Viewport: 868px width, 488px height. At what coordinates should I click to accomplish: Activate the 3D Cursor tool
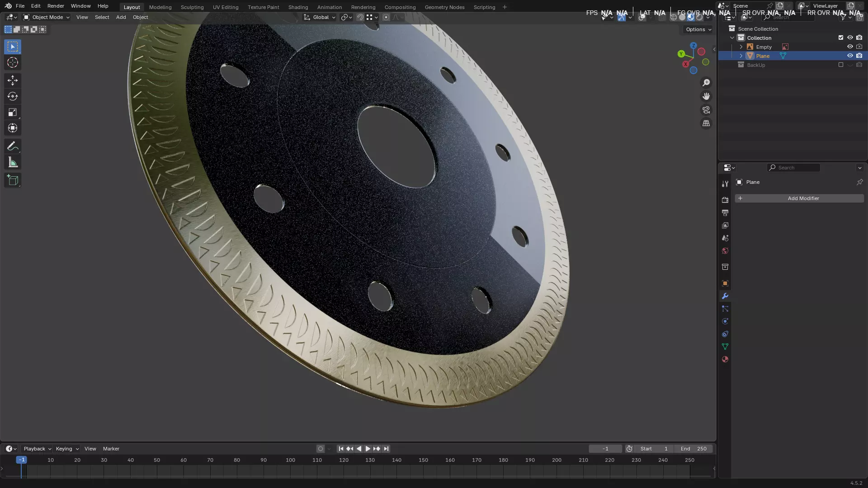coord(13,62)
